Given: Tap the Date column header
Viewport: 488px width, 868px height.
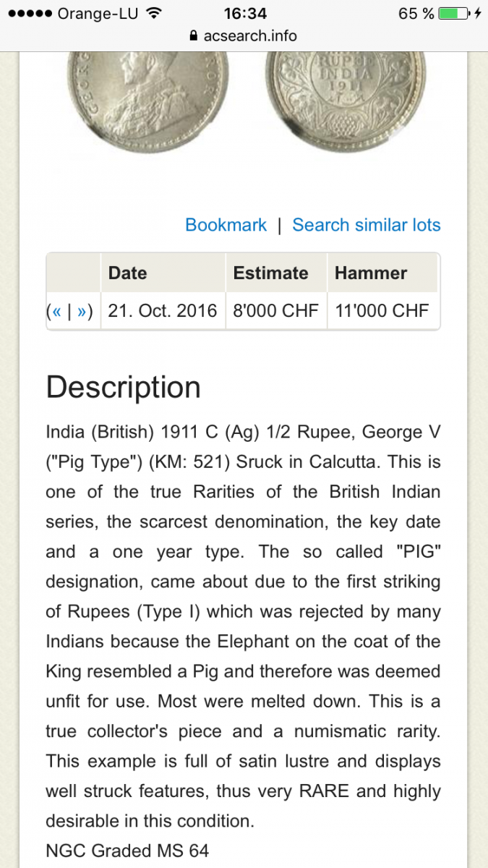Looking at the screenshot, I should click(127, 273).
